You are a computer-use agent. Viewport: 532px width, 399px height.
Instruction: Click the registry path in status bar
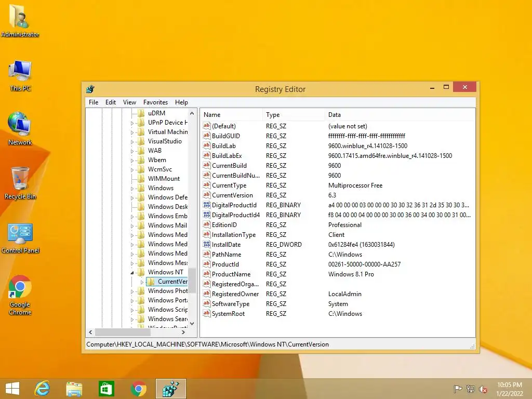coord(207,344)
